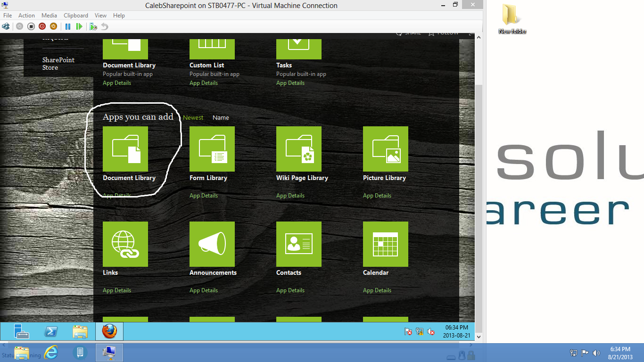
Task: Click the Wiki Page Library name label
Action: (302, 178)
